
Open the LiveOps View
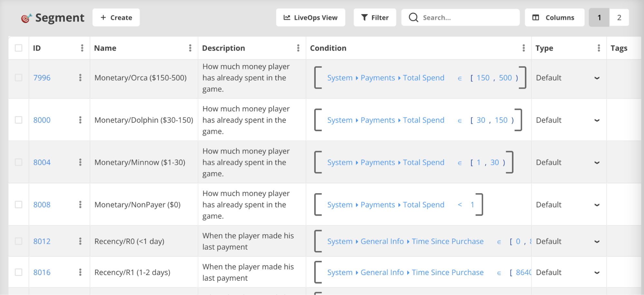point(310,17)
